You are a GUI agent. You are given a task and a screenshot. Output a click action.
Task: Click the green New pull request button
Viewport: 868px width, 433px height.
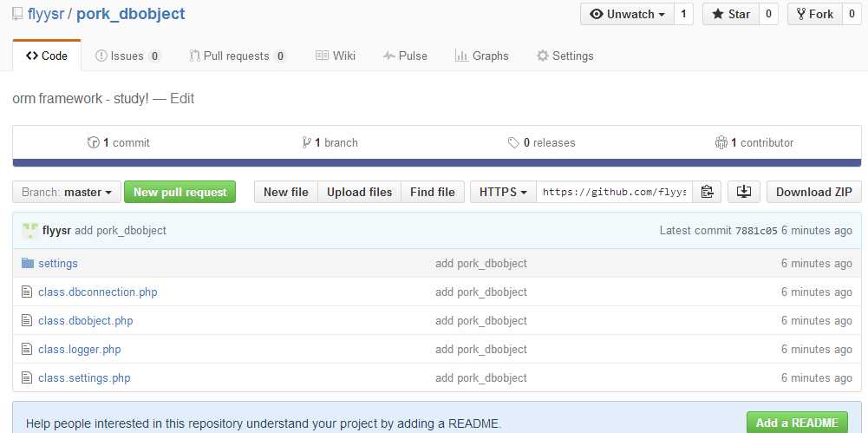(179, 192)
